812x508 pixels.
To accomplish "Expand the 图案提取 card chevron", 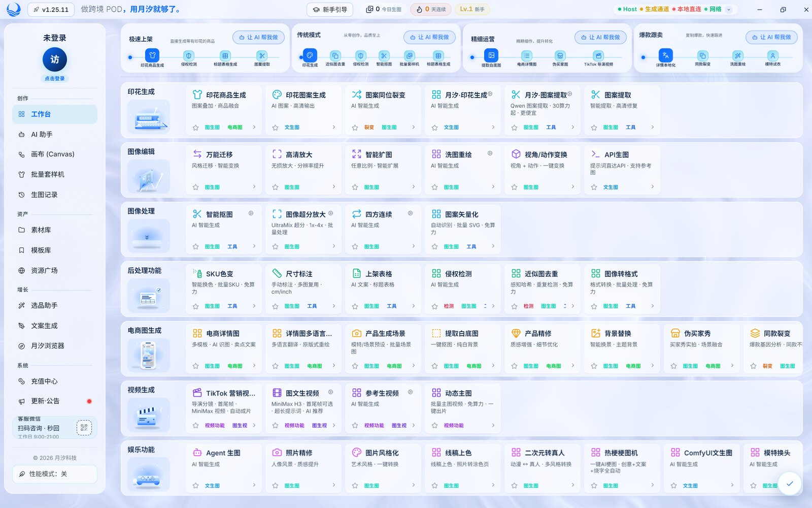I will pos(652,128).
